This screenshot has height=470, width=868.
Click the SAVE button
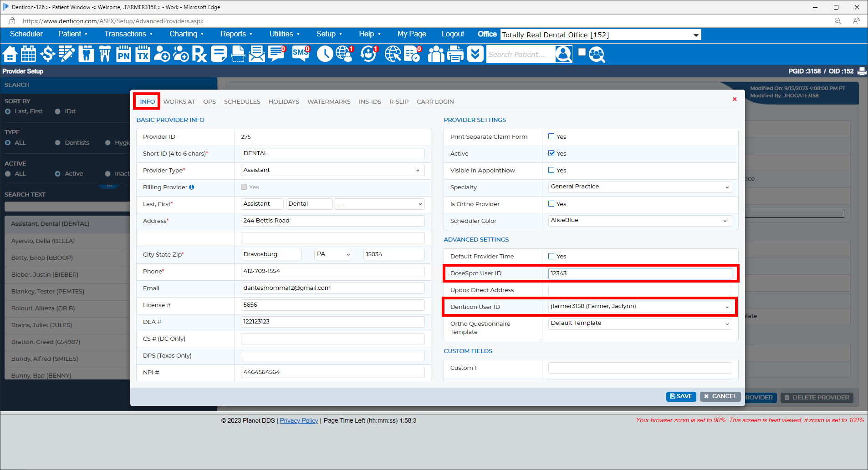[681, 396]
